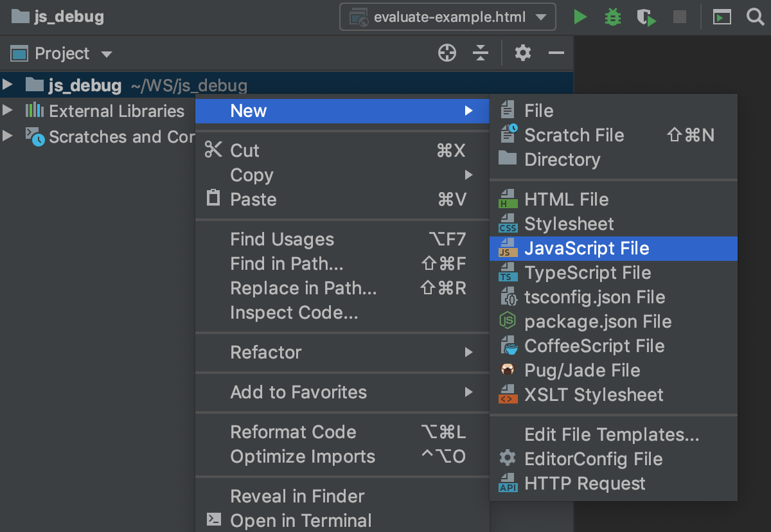Run with coverage shield icon
Screen dimensions: 771x532
coord(646,17)
